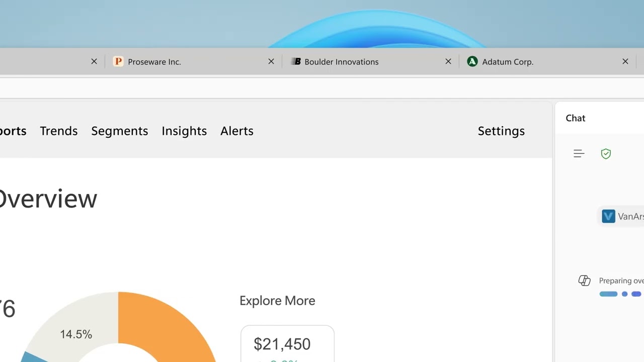Open the Trends navigation item

point(59,131)
